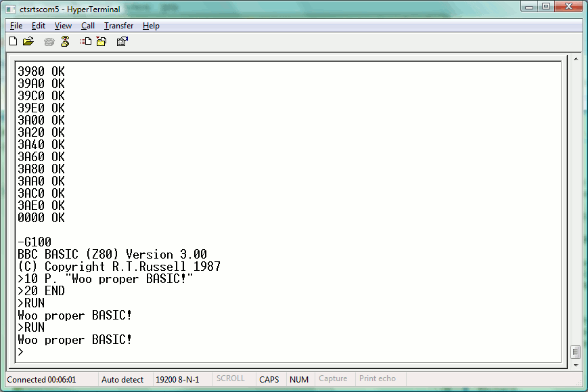Open the Edit menu
This screenshot has height=392, width=588.
click(x=39, y=26)
